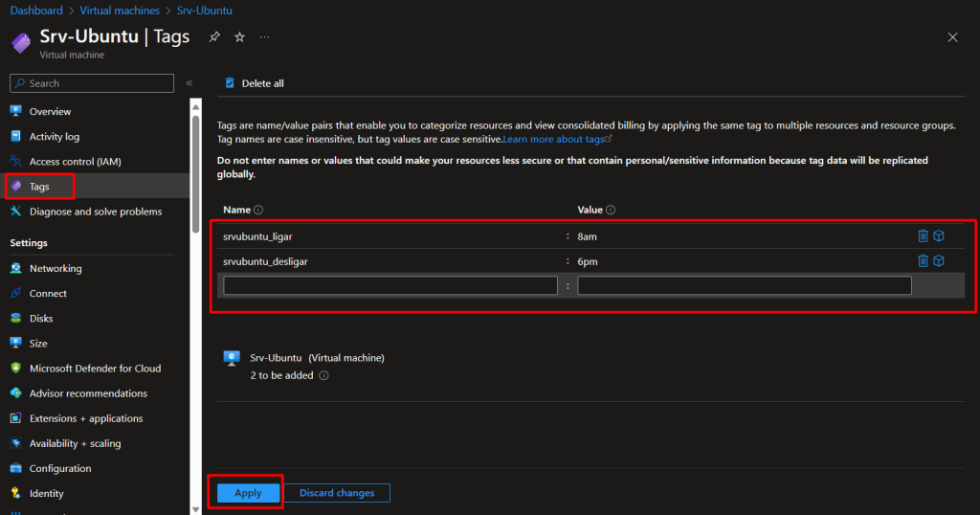
Task: Go to Virtual machines breadcrumb
Action: [x=120, y=11]
